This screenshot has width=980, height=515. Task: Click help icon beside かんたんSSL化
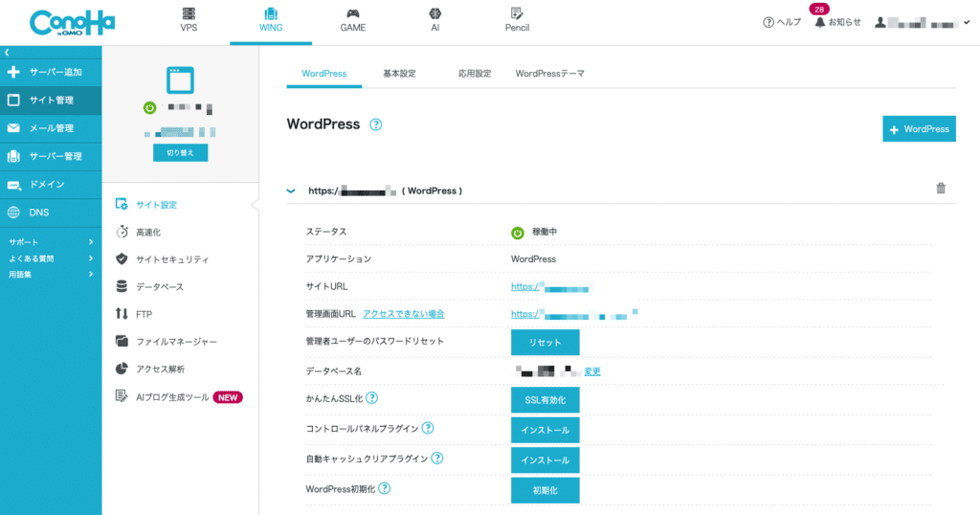pyautogui.click(x=372, y=398)
